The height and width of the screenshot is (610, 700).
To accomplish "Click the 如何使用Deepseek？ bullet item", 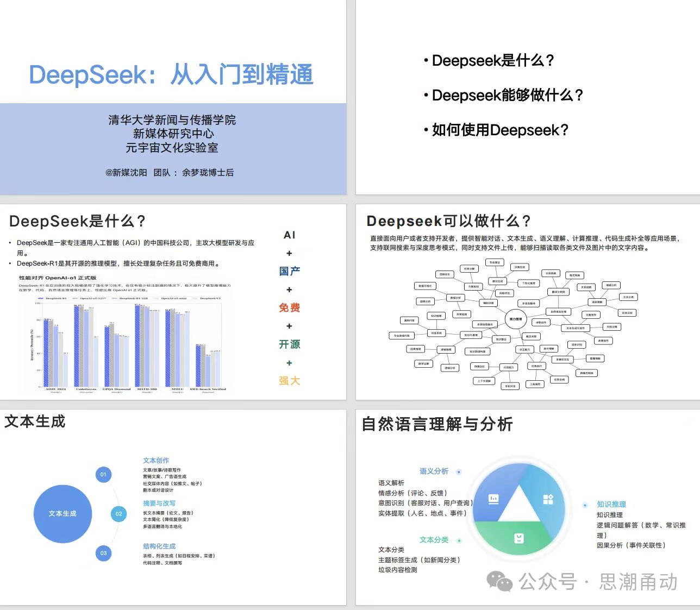I will pos(499,130).
